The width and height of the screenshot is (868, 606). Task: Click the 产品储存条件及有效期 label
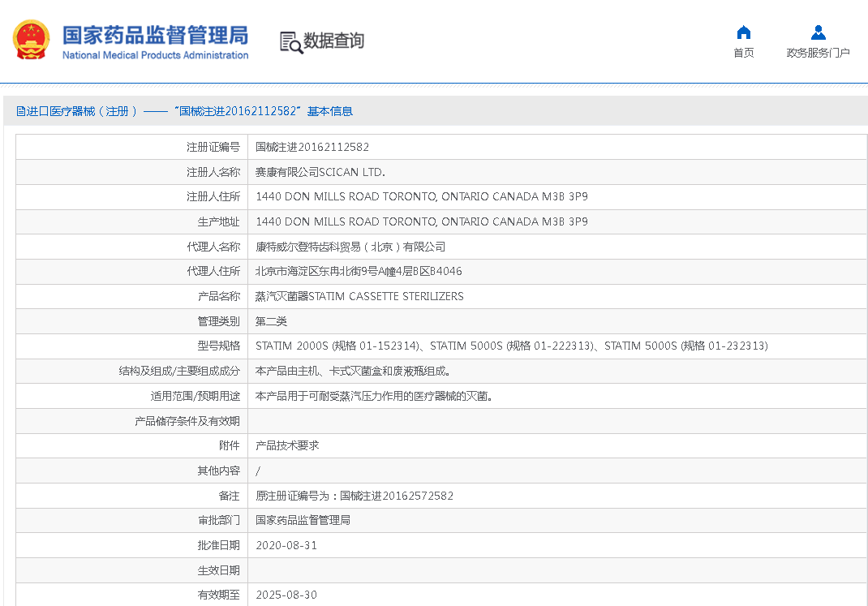pyautogui.click(x=187, y=421)
